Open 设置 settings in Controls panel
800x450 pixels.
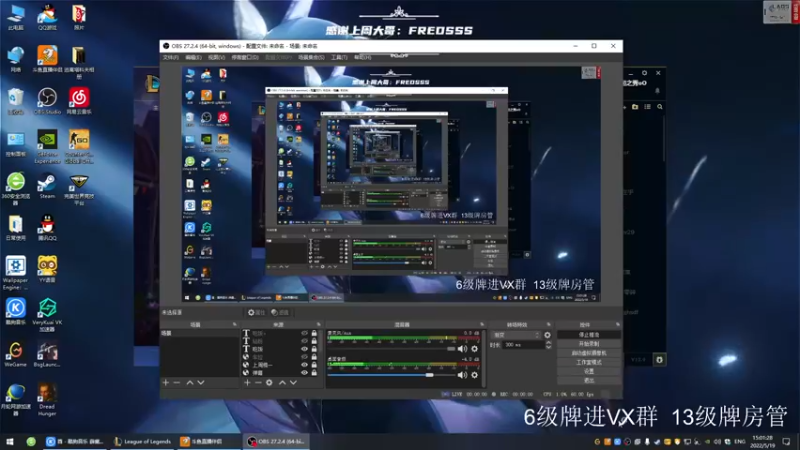589,371
